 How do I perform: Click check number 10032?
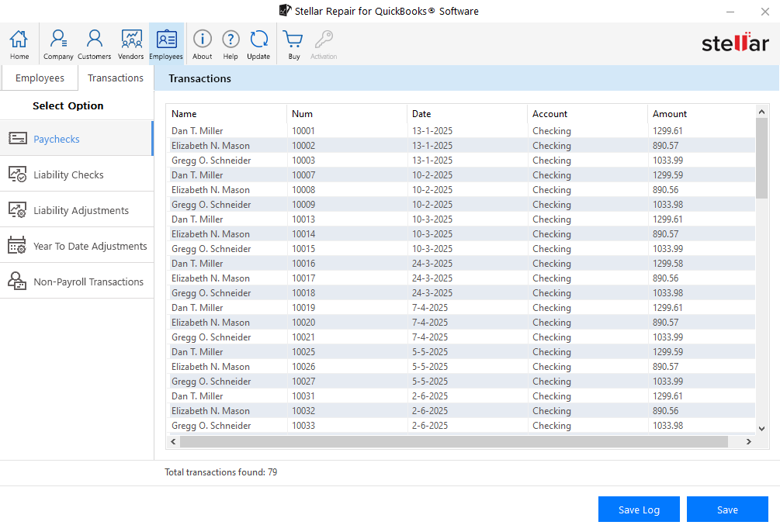pyautogui.click(x=303, y=411)
